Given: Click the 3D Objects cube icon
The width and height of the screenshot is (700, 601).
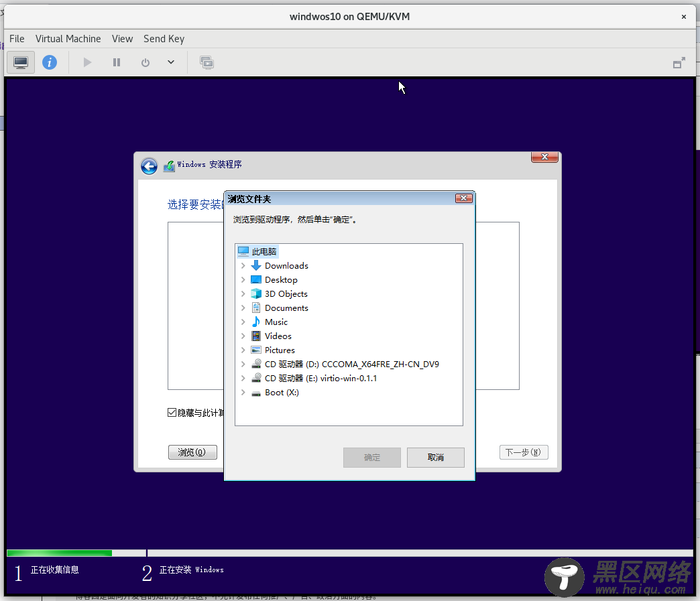Looking at the screenshot, I should (x=256, y=293).
